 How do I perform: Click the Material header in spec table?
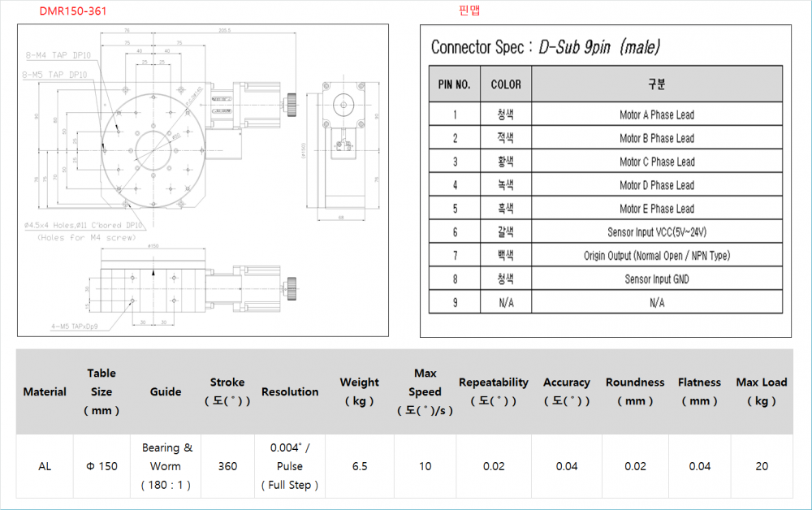click(45, 392)
